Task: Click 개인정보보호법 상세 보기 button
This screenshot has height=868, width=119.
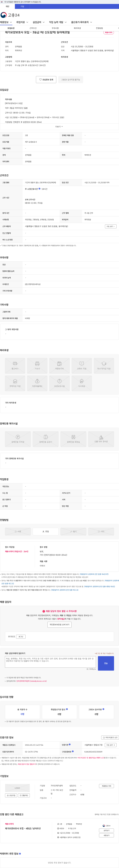Action: 59,624
